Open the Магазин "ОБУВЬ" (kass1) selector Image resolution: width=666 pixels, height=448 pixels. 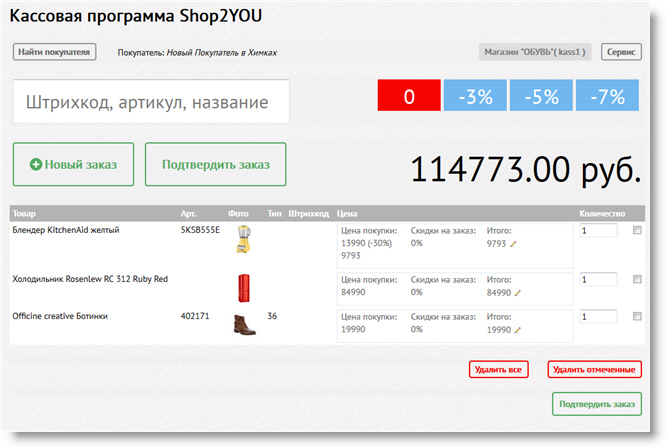click(x=537, y=52)
